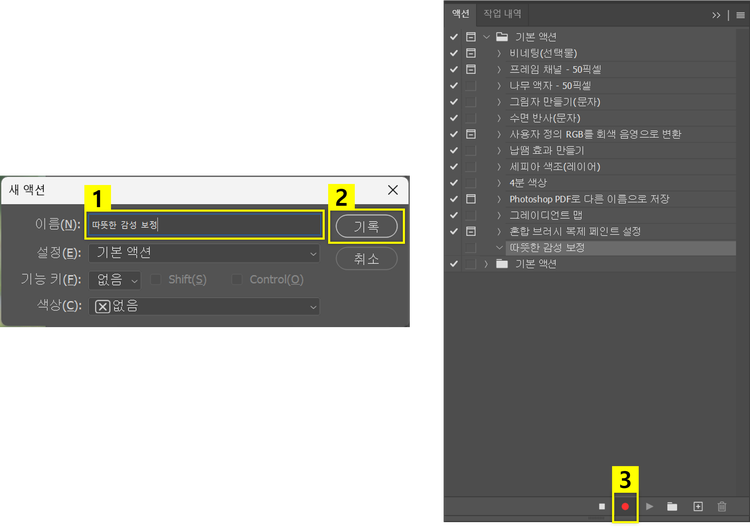Toggle dialog icon for 프레임 채널 - 50픽셀

pos(471,69)
